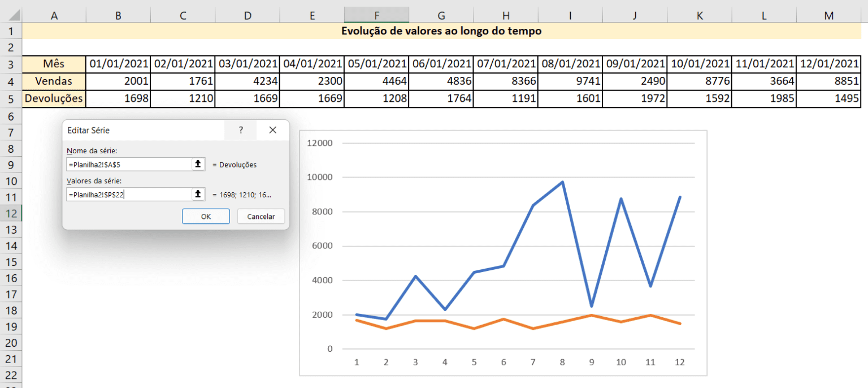This screenshot has width=868, height=388.
Task: Select the Devoluções label cell
Action: 54,98
